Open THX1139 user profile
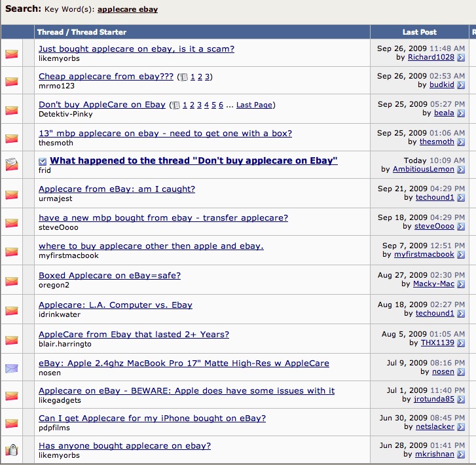The image size is (476, 465). click(x=437, y=343)
